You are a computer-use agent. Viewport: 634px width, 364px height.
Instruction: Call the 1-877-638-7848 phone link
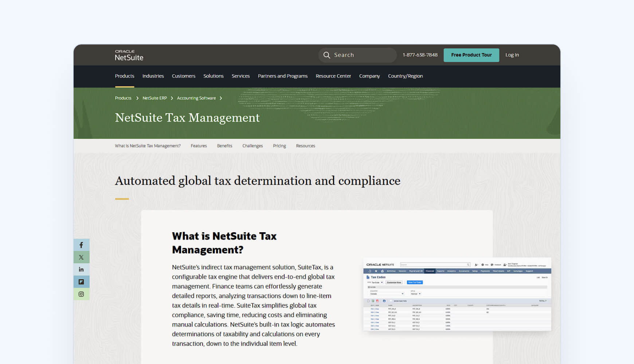tap(420, 55)
